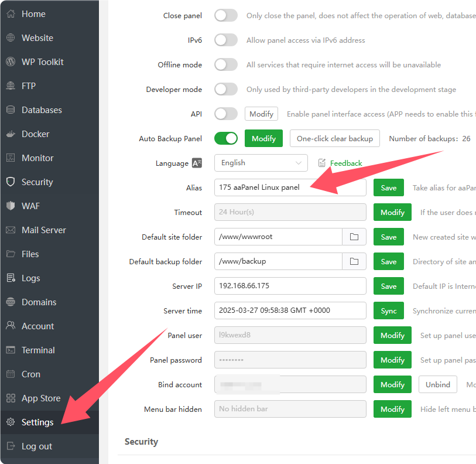The image size is (476, 464).
Task: Click the Mail Server envelope icon
Action: [x=11, y=230]
